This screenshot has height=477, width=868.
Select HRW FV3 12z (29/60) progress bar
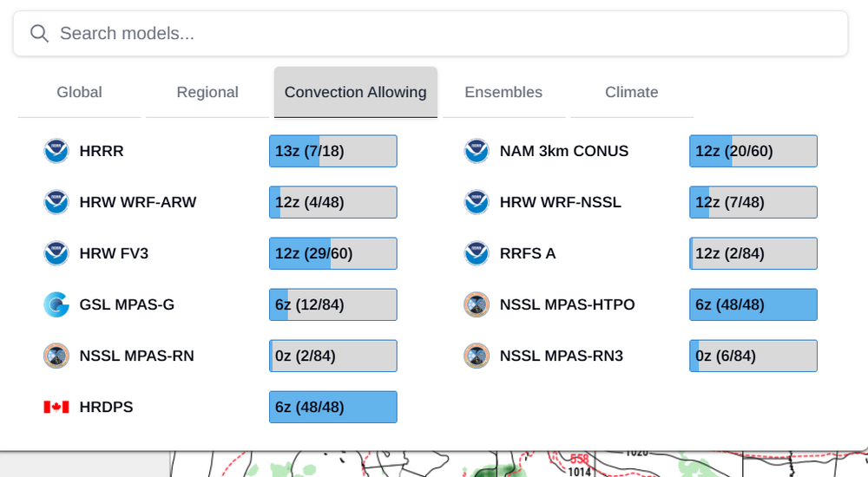[333, 253]
